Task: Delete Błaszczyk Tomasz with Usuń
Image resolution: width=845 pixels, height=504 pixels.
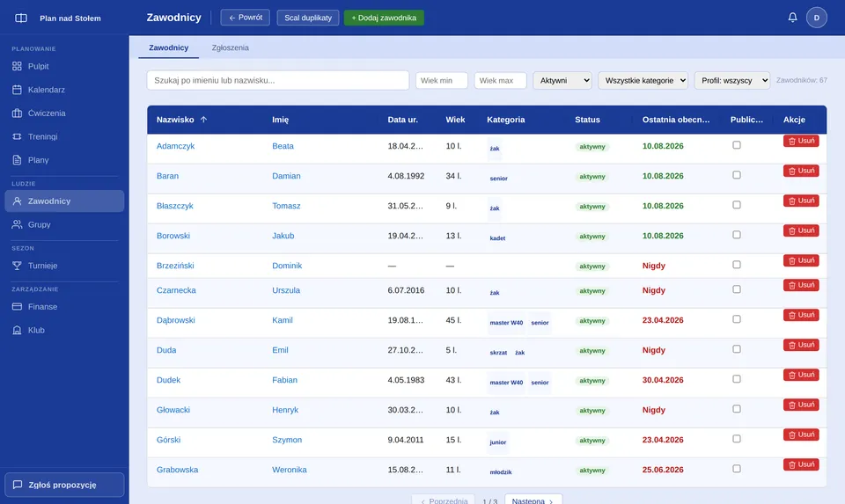Action: coord(801,201)
